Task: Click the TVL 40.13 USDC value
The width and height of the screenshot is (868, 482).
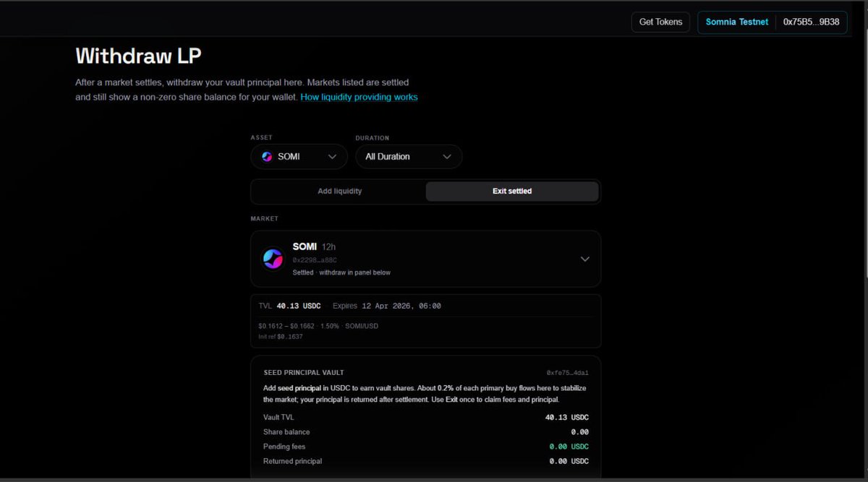Action: [x=299, y=306]
